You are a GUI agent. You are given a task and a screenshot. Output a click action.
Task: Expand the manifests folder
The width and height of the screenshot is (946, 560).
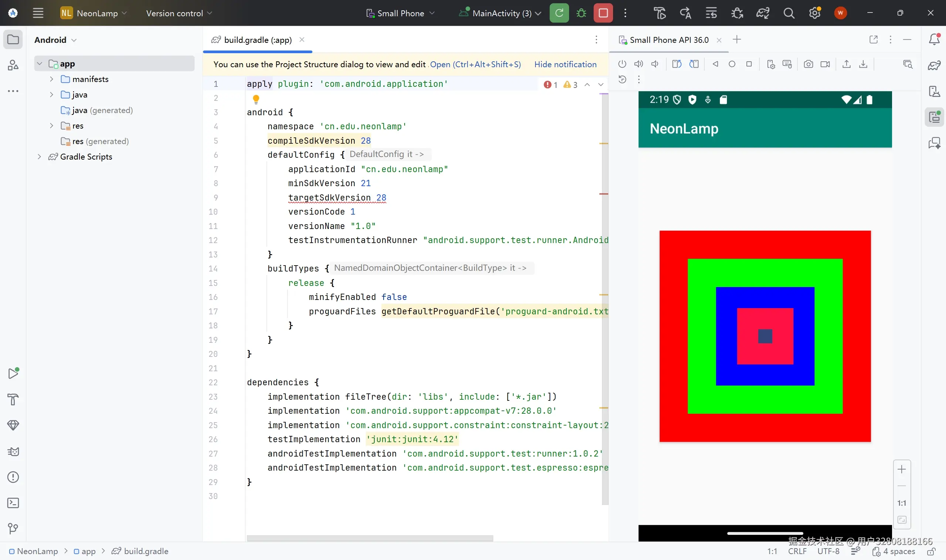pos(52,79)
